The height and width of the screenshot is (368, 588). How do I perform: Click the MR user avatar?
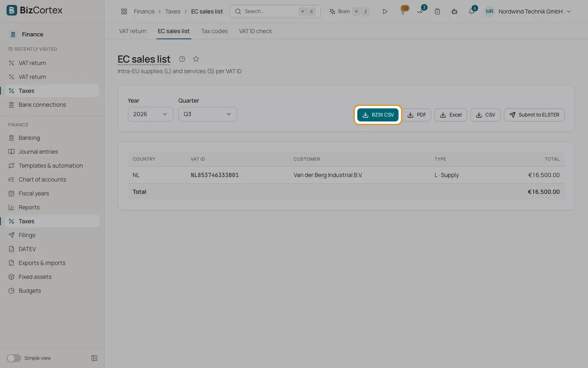click(490, 11)
